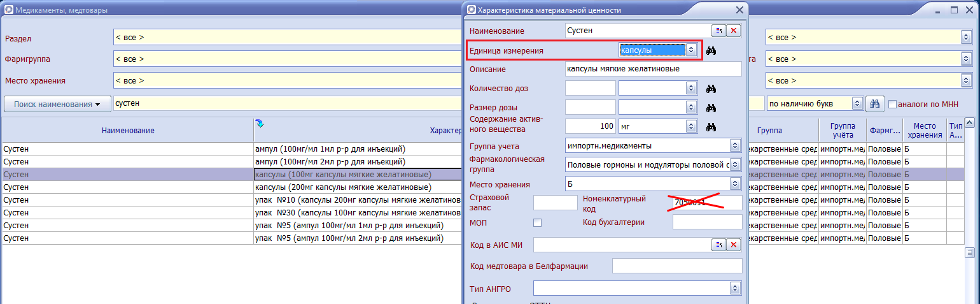Image resolution: width=980 pixels, height=304 pixels.
Task: Expand the Единица измерения dropdown
Action: (690, 50)
